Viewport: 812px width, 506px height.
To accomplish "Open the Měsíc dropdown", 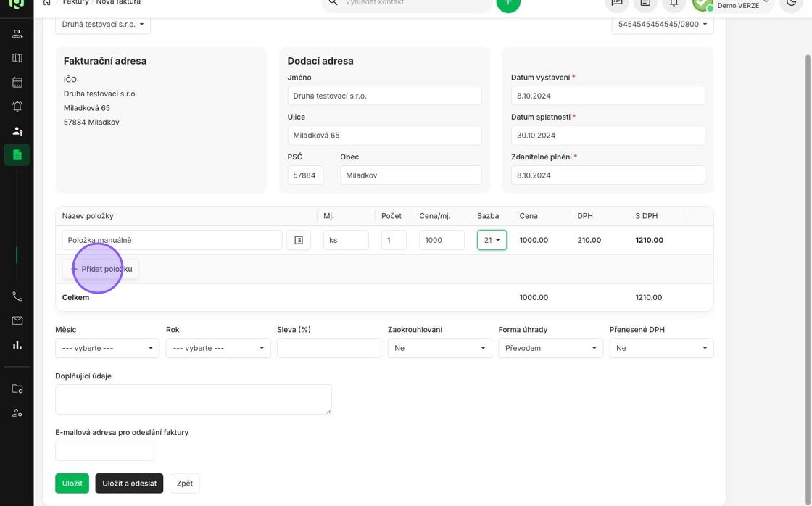I will click(x=107, y=348).
